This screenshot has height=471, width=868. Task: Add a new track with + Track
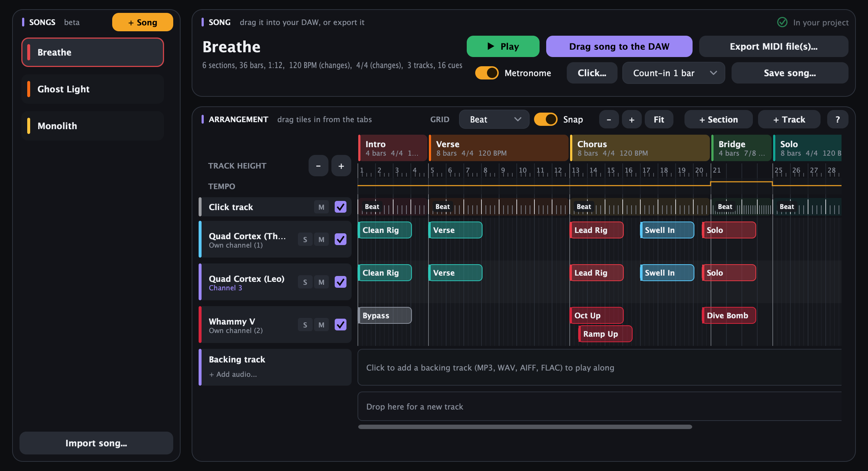click(789, 119)
